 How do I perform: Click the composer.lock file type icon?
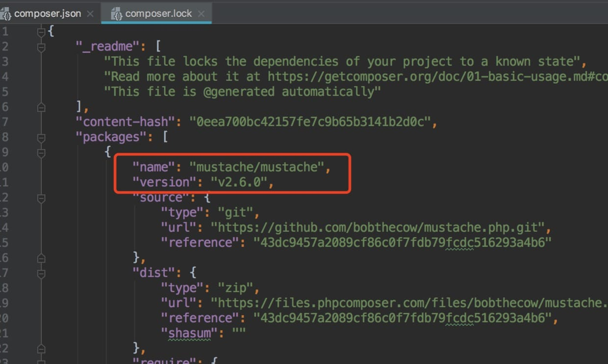click(x=117, y=14)
